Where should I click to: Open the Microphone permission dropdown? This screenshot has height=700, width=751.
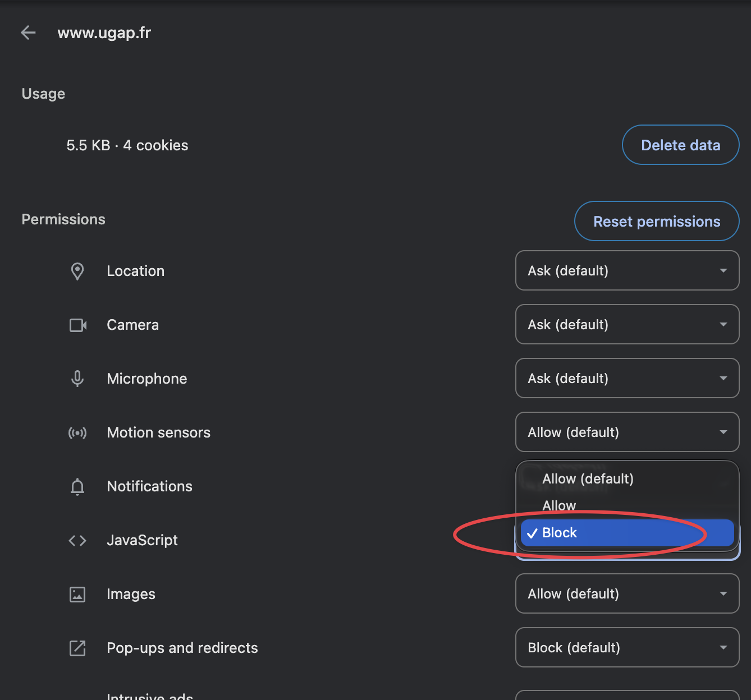point(627,379)
